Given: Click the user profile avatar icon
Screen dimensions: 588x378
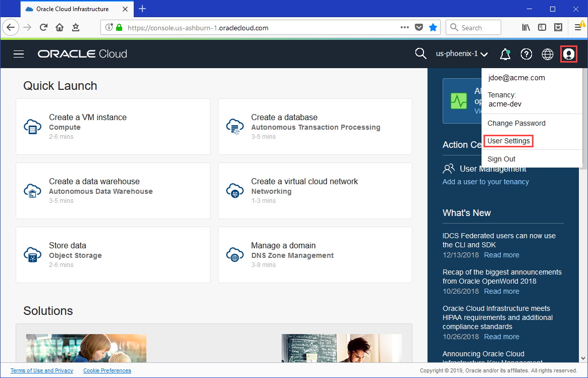Looking at the screenshot, I should point(568,54).
